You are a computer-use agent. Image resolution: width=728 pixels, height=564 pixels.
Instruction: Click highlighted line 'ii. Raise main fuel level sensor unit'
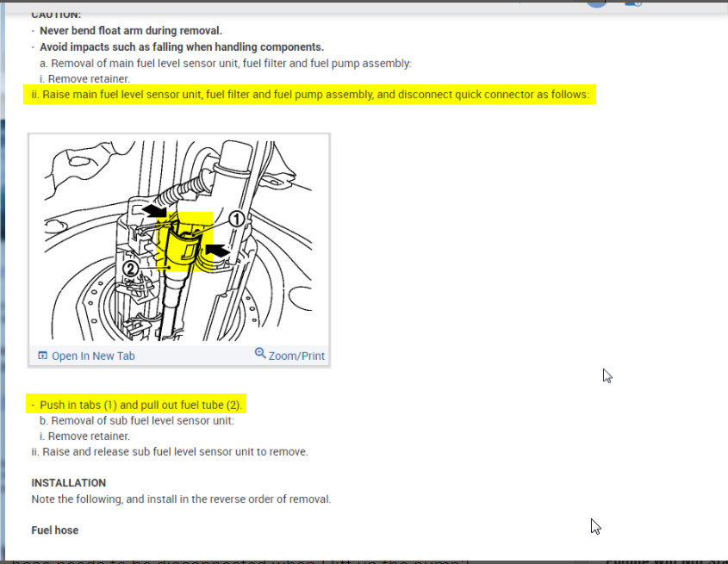click(310, 95)
